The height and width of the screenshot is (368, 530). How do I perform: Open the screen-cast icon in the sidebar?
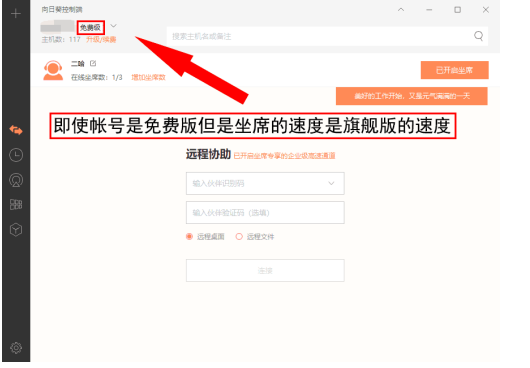[16, 180]
